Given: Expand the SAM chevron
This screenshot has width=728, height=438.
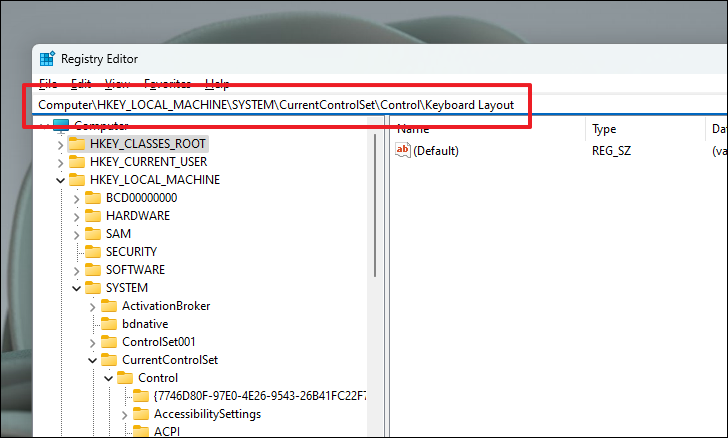Looking at the screenshot, I should pyautogui.click(x=77, y=235).
